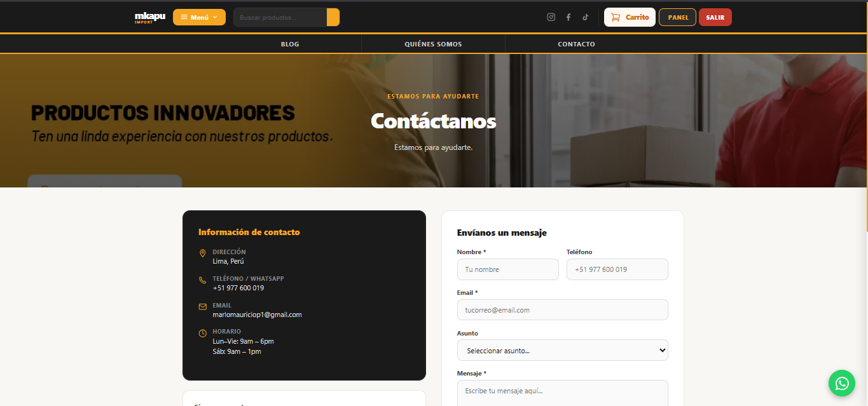Click the phone icon beside Teléfono / WhatsApp
Viewport: 868px width, 406px height.
pos(203,280)
